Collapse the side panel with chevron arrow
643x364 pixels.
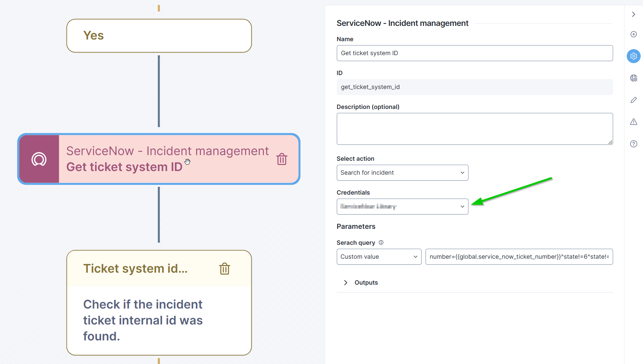coord(633,14)
